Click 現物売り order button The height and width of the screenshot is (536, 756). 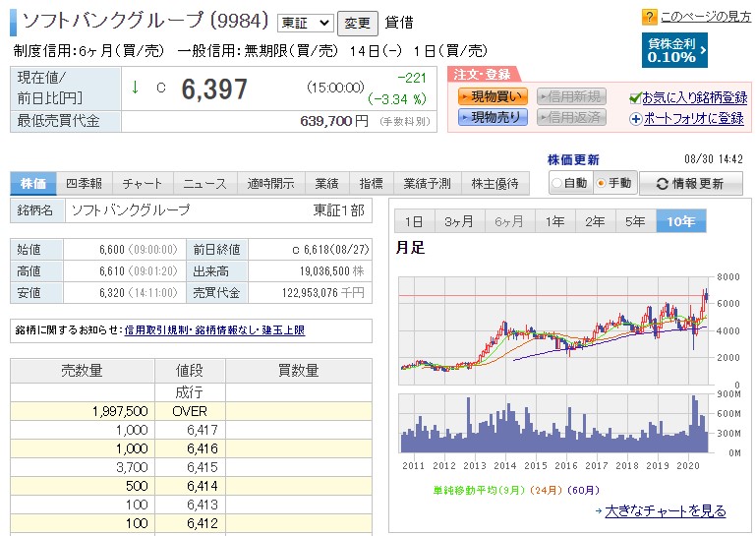click(493, 117)
